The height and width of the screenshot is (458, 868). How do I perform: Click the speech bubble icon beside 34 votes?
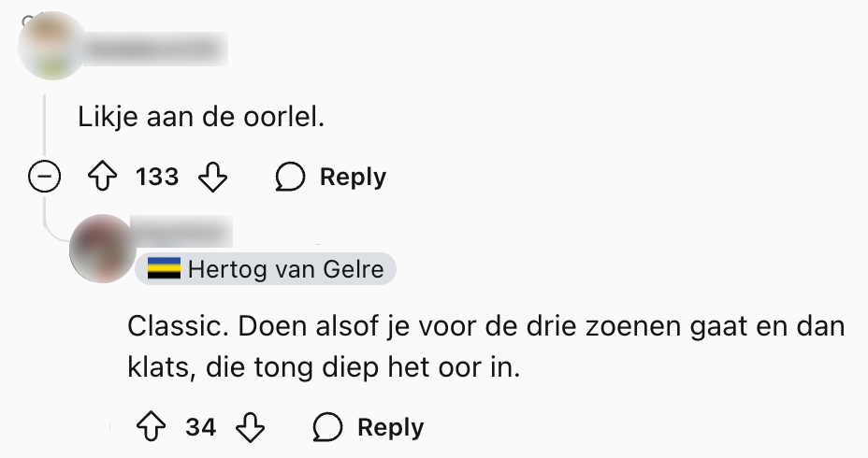[x=327, y=427]
